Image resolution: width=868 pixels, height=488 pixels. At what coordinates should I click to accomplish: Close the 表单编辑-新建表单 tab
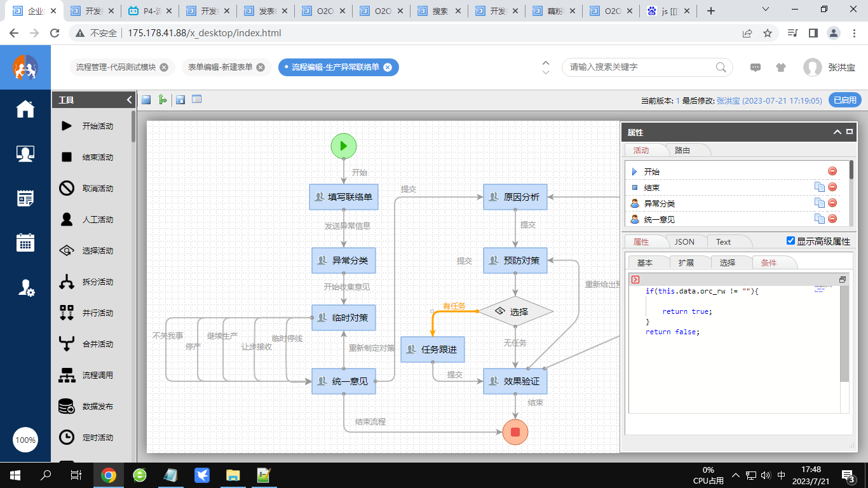pyautogui.click(x=261, y=67)
